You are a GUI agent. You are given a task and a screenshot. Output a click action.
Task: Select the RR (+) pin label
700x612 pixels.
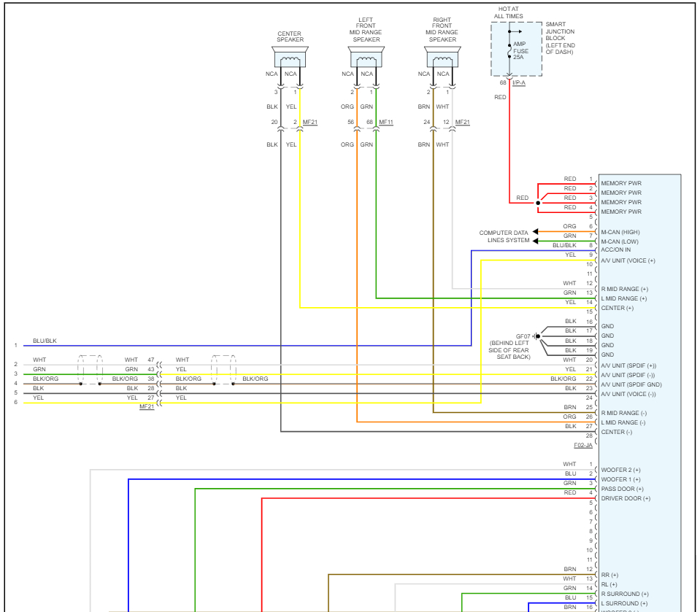[x=609, y=575]
